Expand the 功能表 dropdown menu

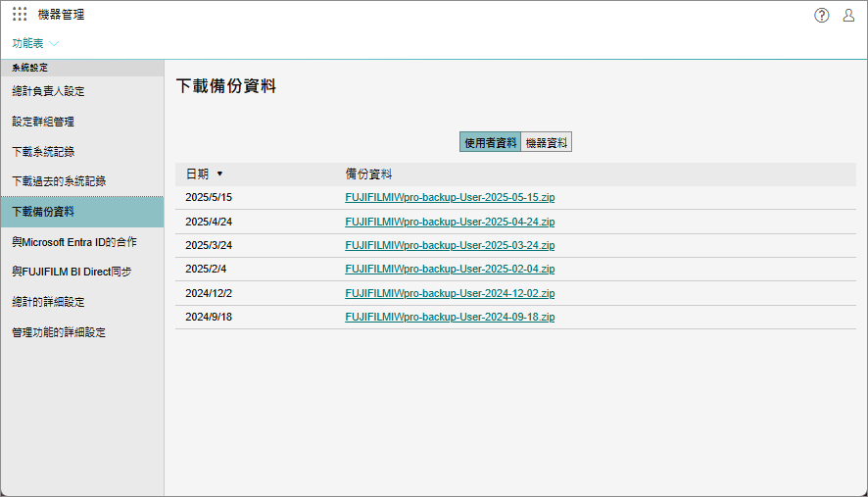coord(35,43)
